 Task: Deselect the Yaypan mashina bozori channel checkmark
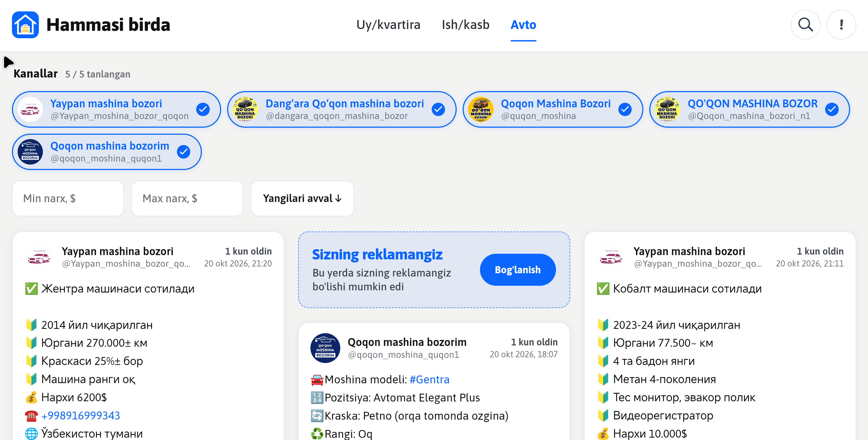[203, 110]
